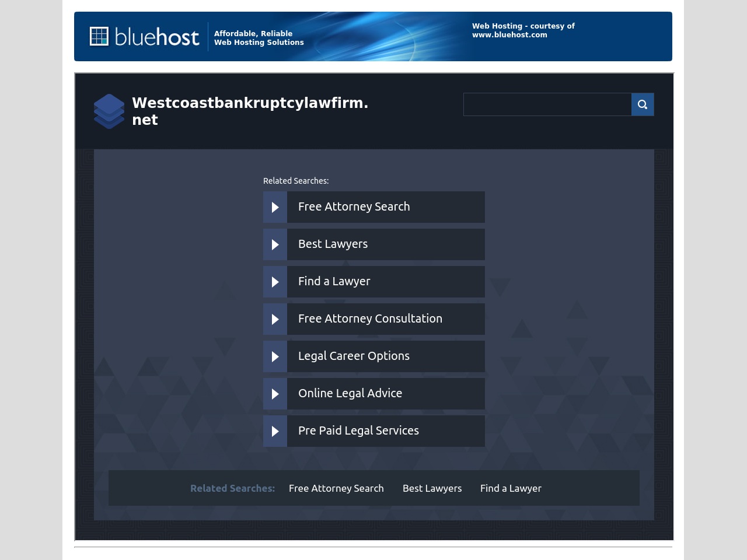
Task: Click arrow icon beside Free Attorney Search
Action: pyautogui.click(x=275, y=207)
